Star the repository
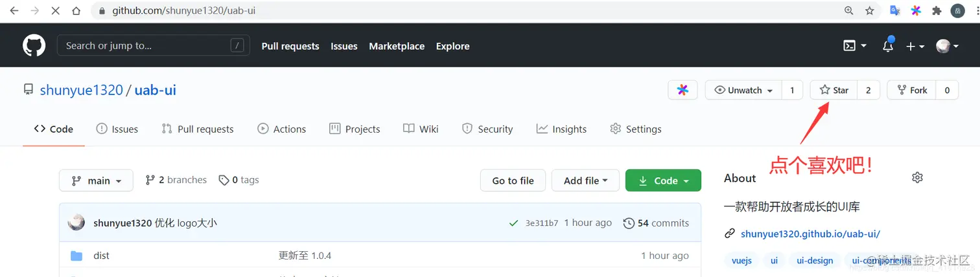The width and height of the screenshot is (980, 277). [x=834, y=90]
